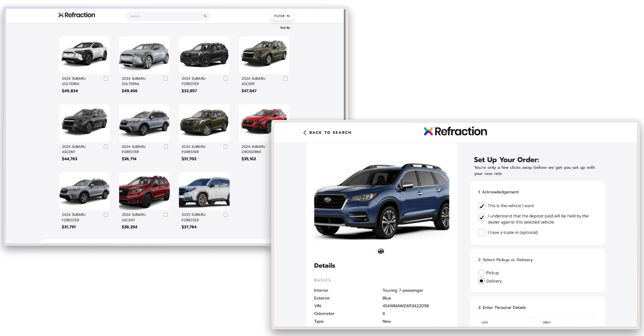The image size is (644, 336).
Task: Tick checkbox for the $33,857 Forester
Action: [226, 79]
